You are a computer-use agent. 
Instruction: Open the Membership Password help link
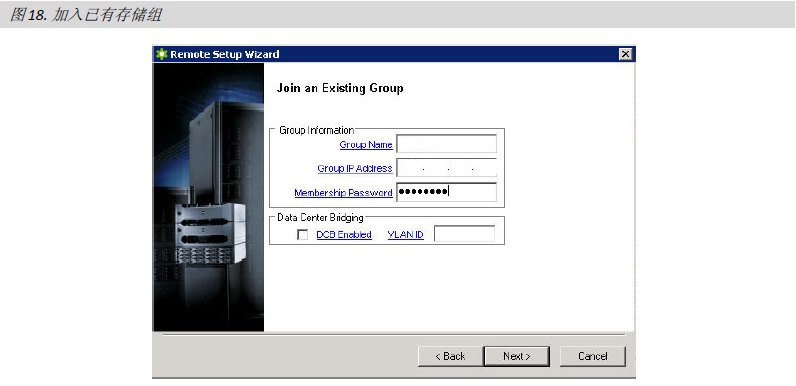[x=343, y=193]
